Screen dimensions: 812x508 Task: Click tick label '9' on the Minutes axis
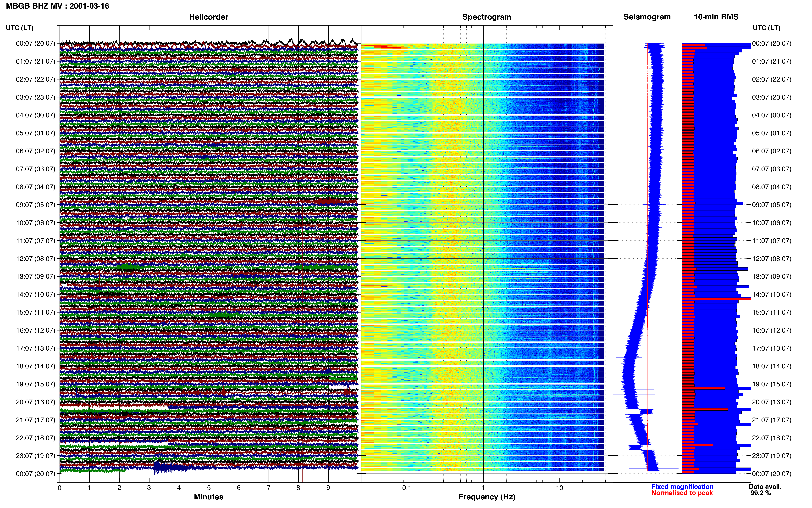point(328,488)
